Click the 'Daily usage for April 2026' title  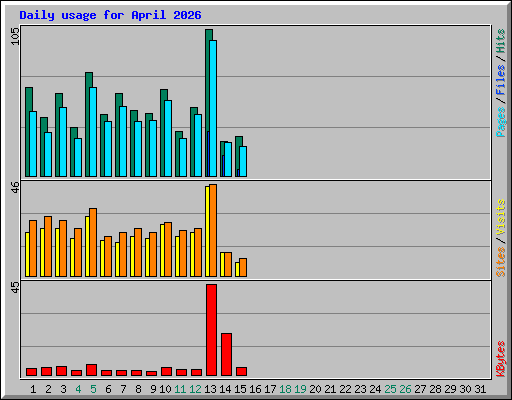pos(110,15)
